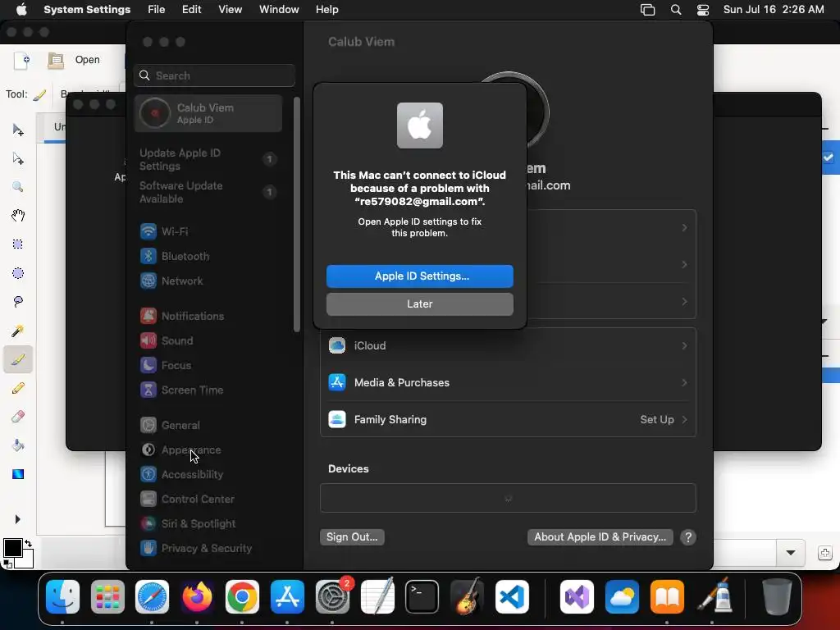Screen dimensions: 840x630
Task: Open Finder from the Dock
Action: (62, 596)
